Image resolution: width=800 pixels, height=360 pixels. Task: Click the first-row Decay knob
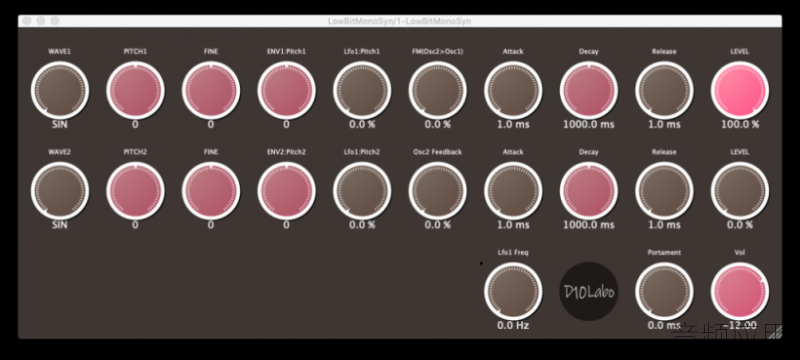[x=589, y=90]
